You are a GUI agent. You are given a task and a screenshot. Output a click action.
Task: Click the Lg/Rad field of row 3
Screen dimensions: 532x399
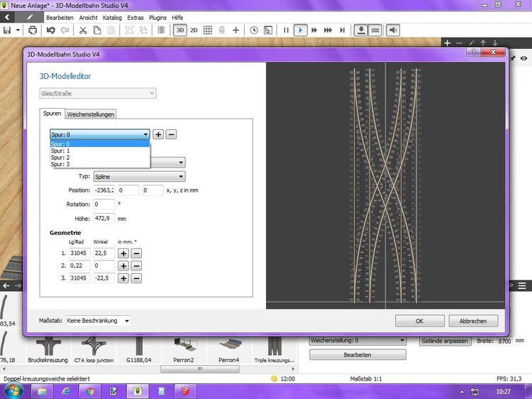(x=79, y=278)
